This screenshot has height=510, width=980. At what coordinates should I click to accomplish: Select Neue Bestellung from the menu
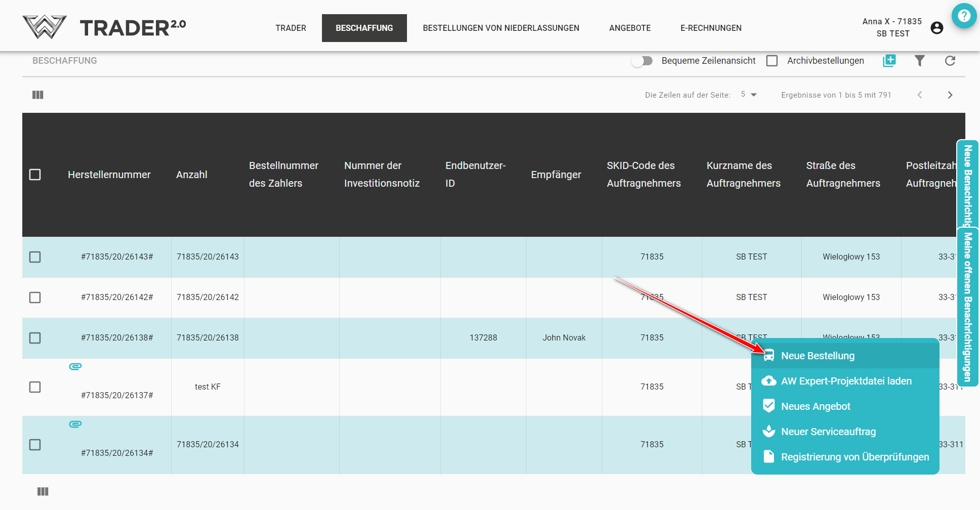[818, 356]
